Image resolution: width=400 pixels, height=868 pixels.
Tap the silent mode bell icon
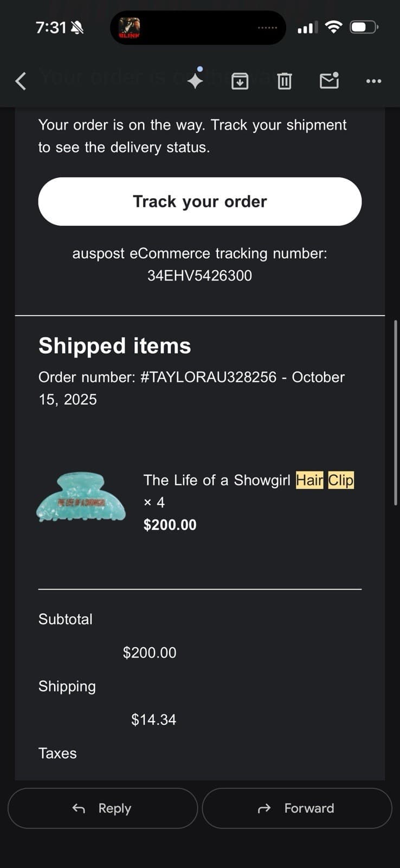(78, 28)
